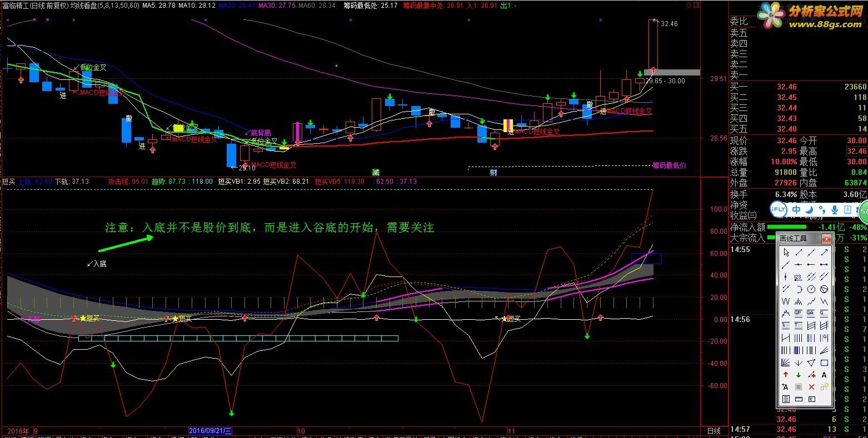This screenshot has height=438, width=868.
Task: Click the iFLY microphone voice input
Action: (834, 210)
